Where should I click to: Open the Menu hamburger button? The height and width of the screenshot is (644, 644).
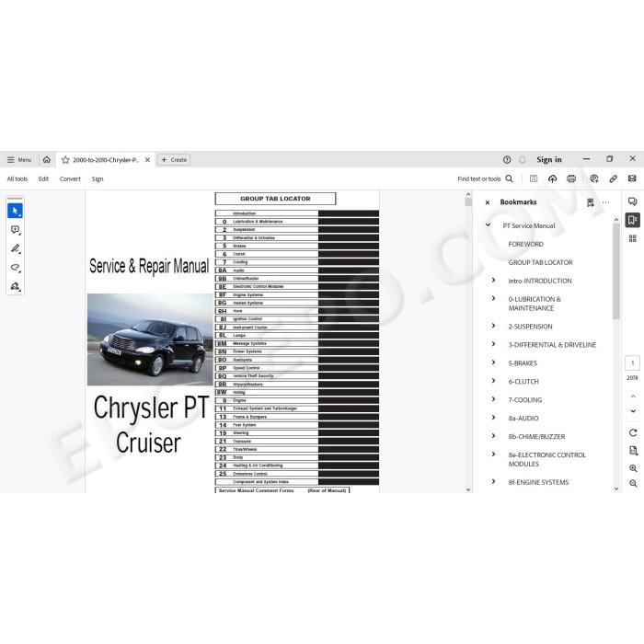[19, 160]
